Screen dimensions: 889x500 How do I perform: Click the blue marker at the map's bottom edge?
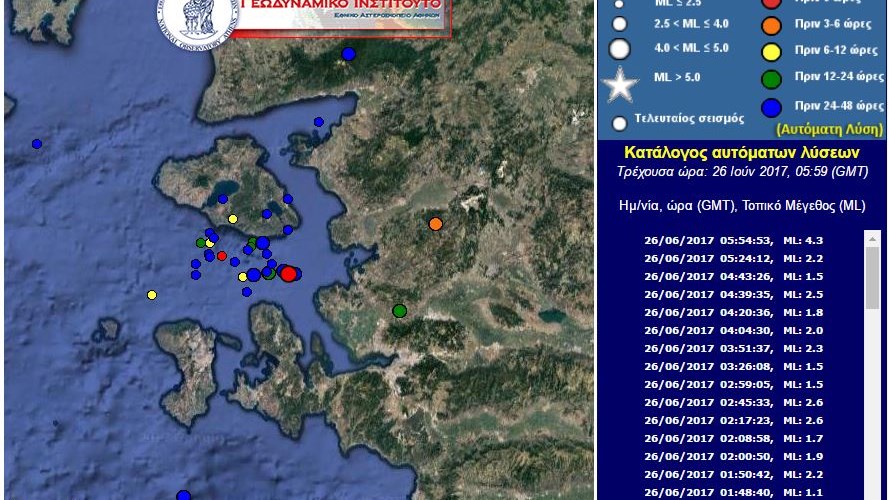pyautogui.click(x=183, y=495)
